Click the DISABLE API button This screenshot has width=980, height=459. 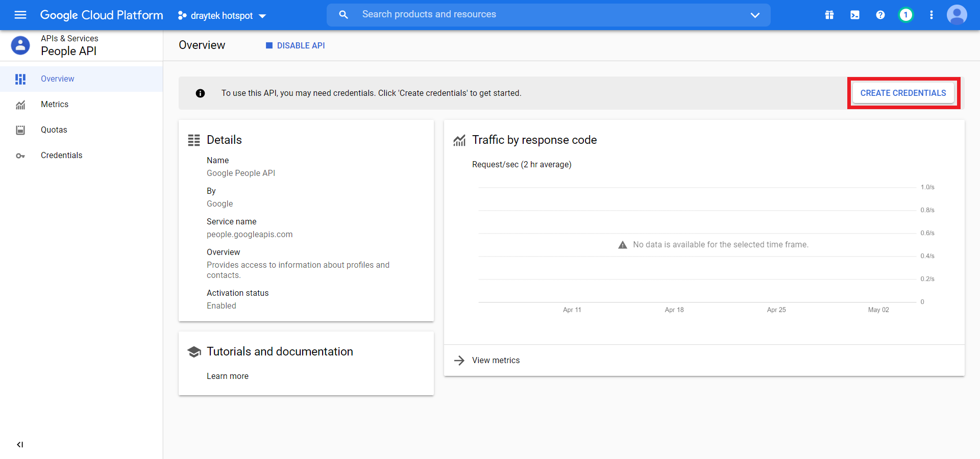(x=296, y=45)
